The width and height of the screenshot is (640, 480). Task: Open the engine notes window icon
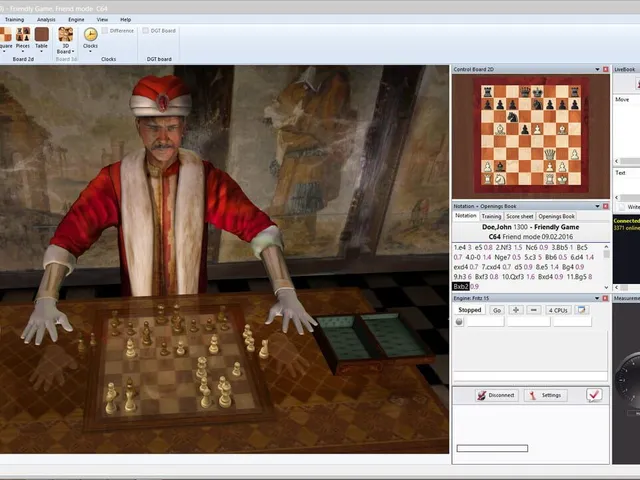(x=582, y=310)
